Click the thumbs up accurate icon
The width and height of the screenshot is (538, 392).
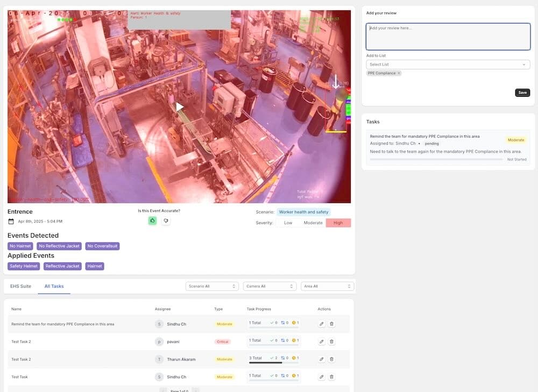point(152,220)
